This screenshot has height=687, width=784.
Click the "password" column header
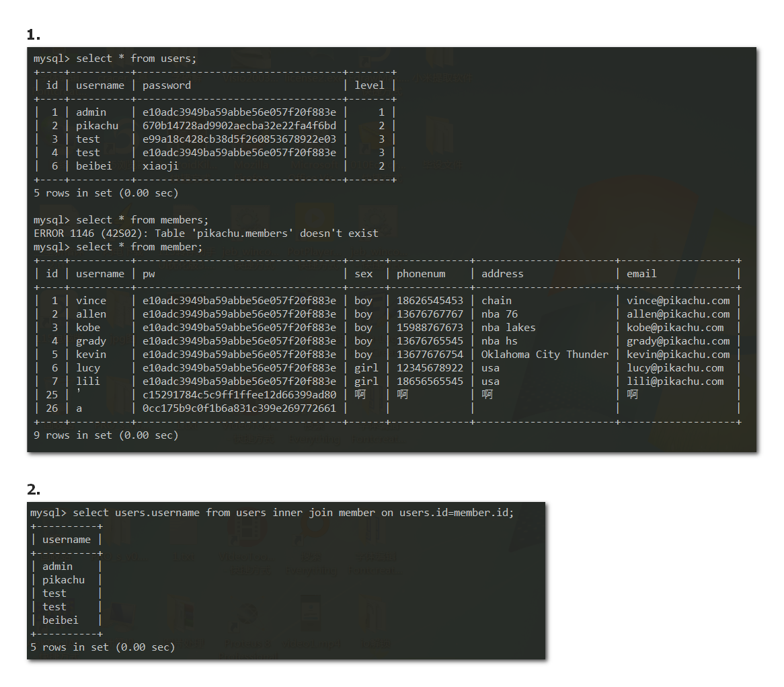coord(166,85)
